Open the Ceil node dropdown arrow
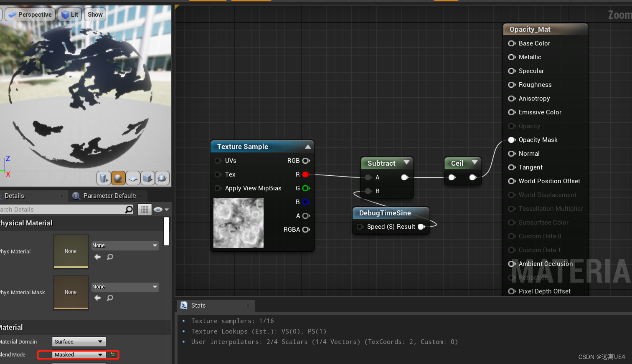Screen dimensions: 632x364 point(475,163)
